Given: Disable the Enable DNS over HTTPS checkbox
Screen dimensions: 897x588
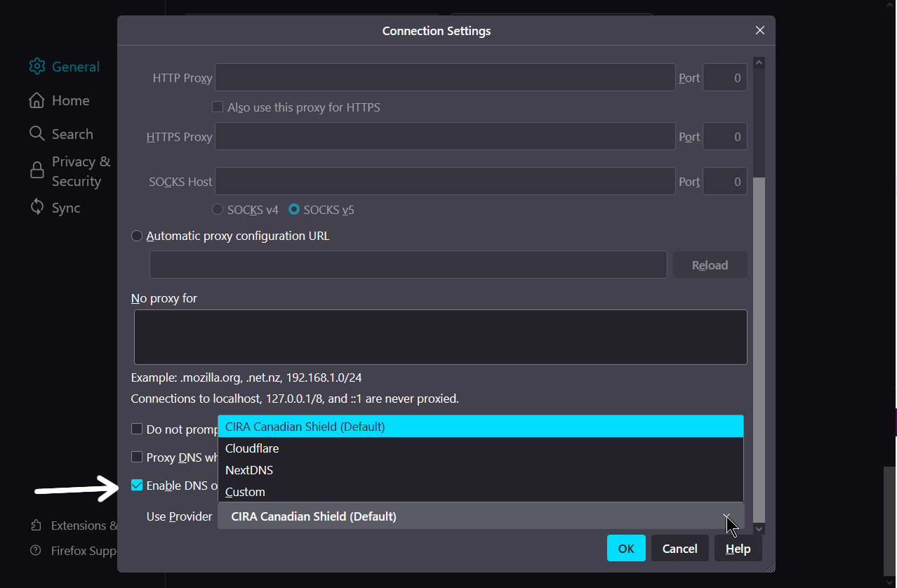Looking at the screenshot, I should click(137, 485).
